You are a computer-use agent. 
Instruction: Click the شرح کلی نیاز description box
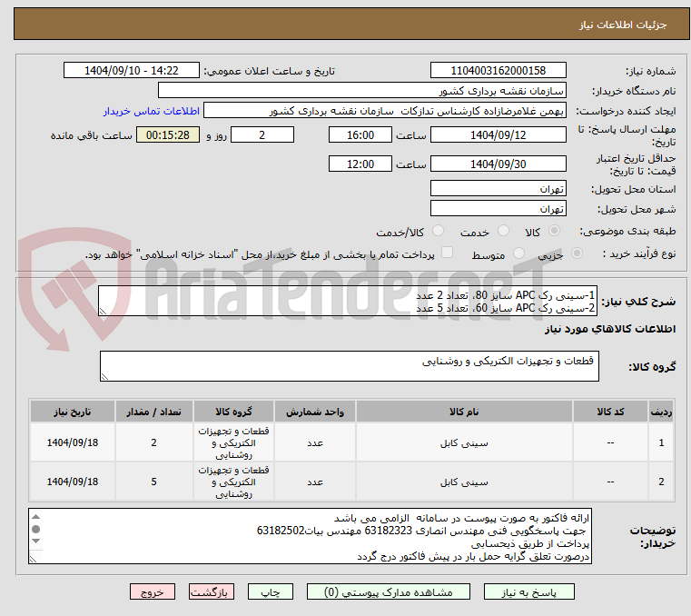coord(348,301)
